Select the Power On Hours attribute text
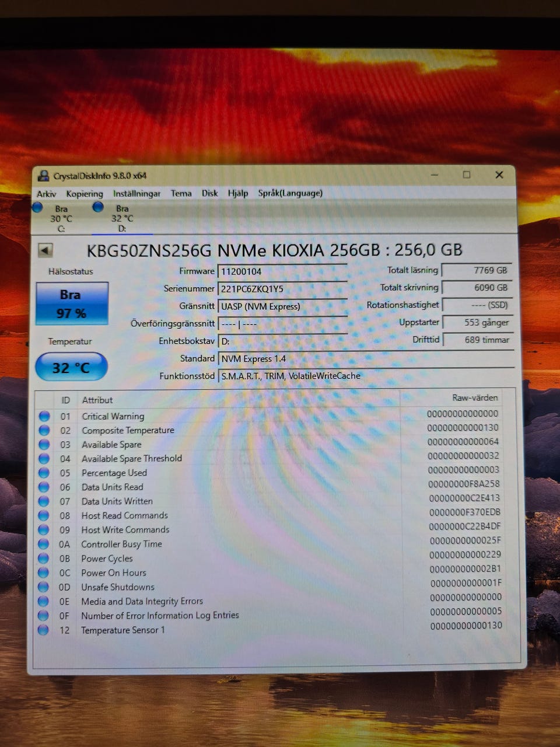560x747 pixels. [113, 573]
